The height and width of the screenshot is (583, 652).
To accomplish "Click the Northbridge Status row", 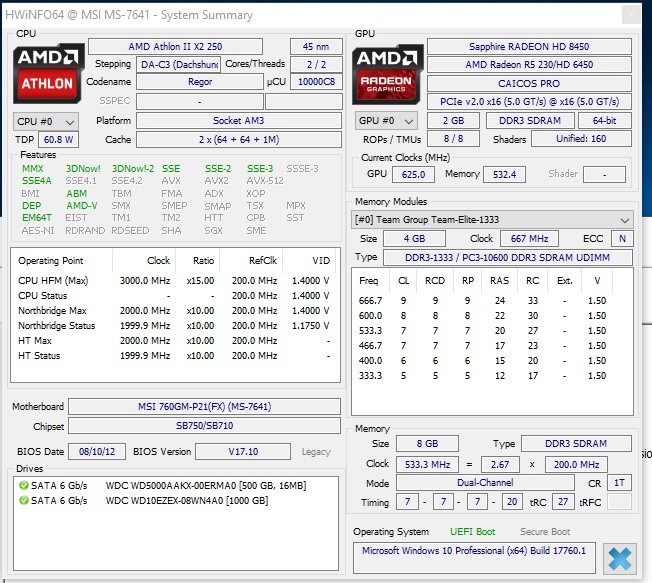I will click(x=174, y=326).
